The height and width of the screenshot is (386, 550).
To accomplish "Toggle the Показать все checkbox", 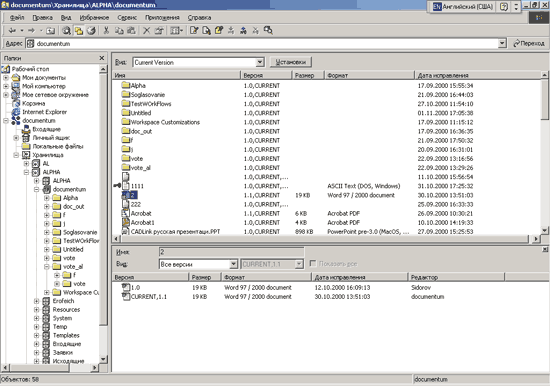I will (x=313, y=263).
